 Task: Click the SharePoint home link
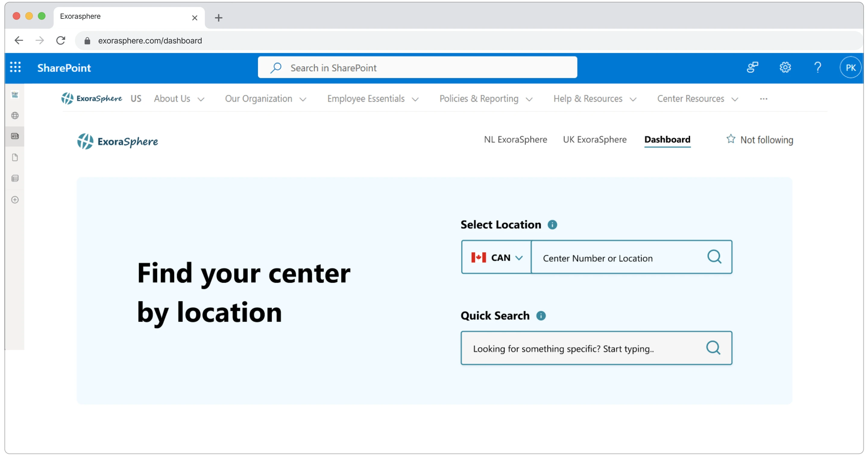click(64, 68)
